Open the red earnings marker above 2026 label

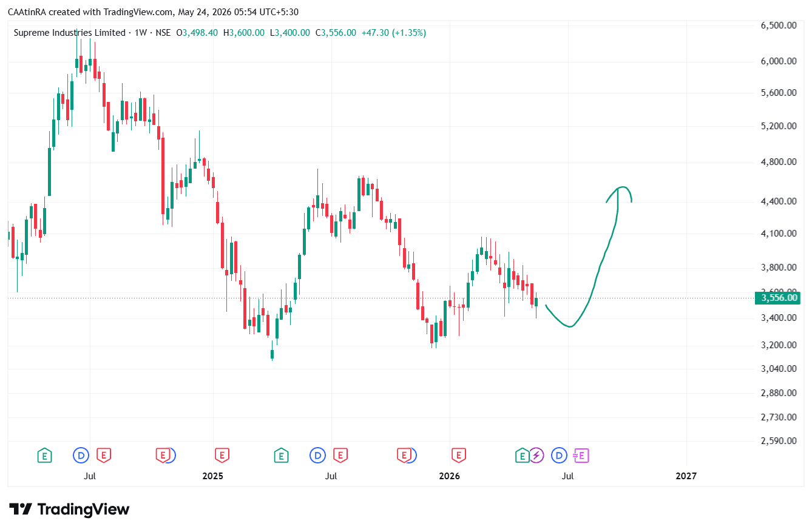[x=459, y=455]
